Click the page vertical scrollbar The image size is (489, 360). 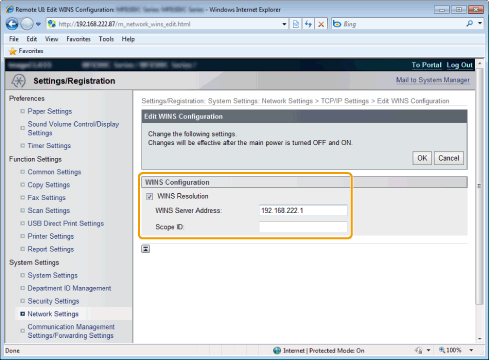479,186
